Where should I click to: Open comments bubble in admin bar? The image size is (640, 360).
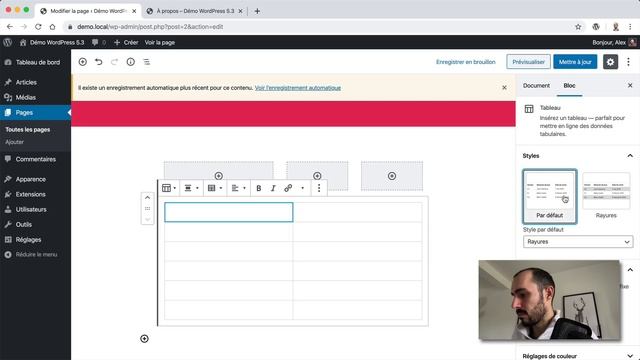tap(99, 42)
